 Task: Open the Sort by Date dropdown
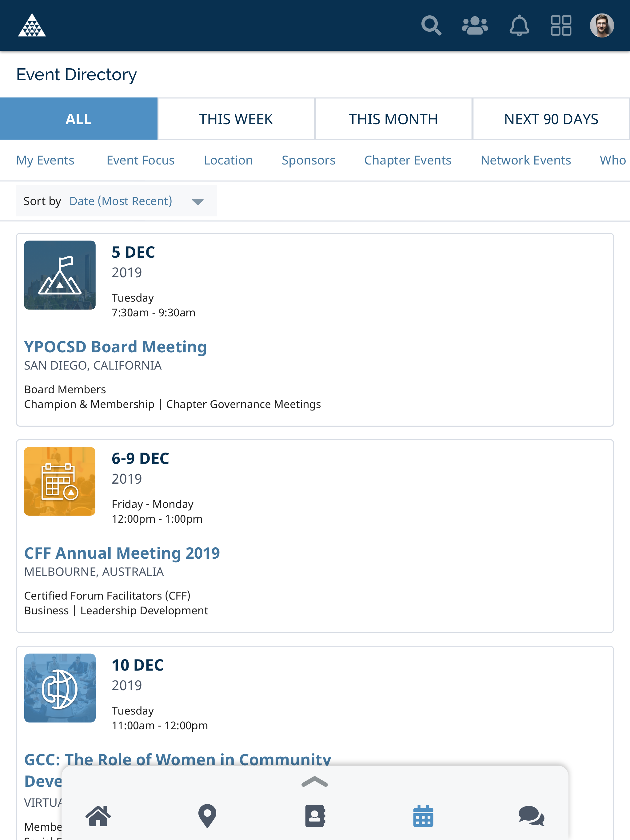click(116, 201)
